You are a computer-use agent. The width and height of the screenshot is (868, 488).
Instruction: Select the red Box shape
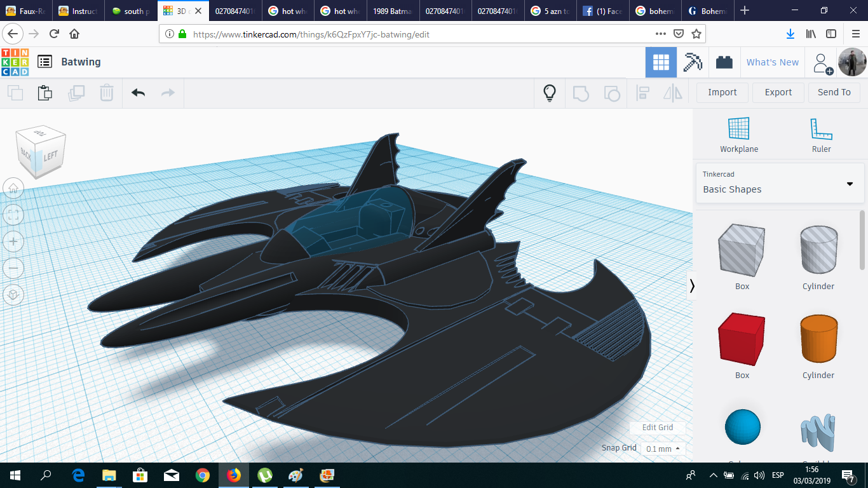(742, 341)
